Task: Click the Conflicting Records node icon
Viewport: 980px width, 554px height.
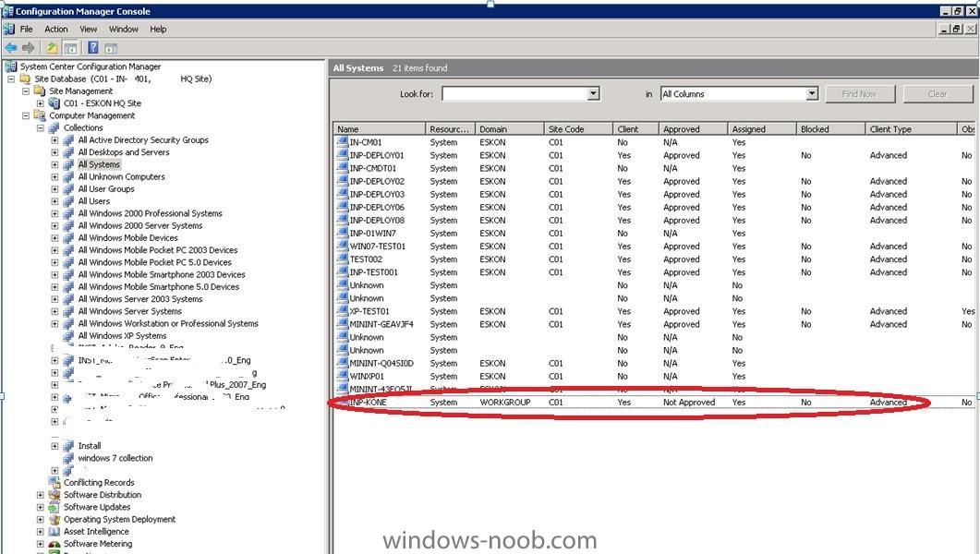Action: (54, 482)
